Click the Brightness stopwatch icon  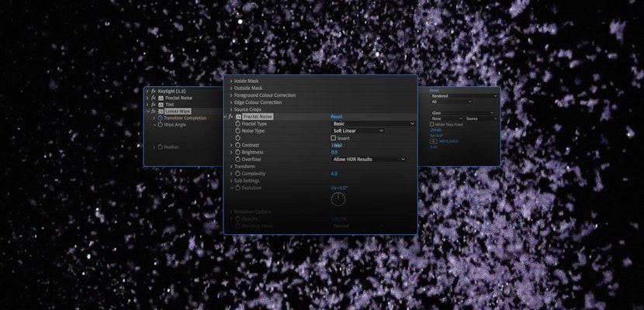(x=238, y=152)
